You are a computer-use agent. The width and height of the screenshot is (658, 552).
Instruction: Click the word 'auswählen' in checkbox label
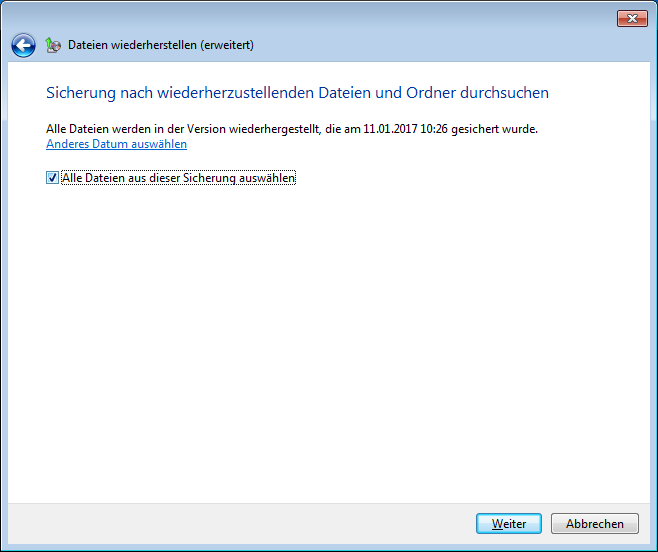(268, 178)
